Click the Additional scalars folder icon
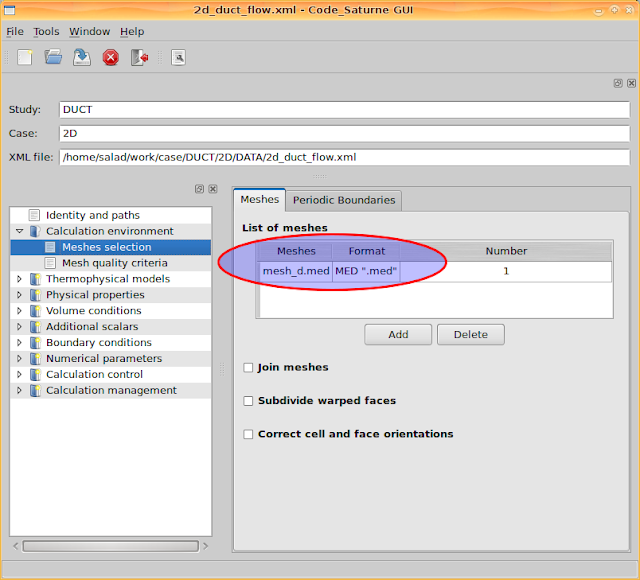Image resolution: width=640 pixels, height=580 pixels. coord(36,327)
